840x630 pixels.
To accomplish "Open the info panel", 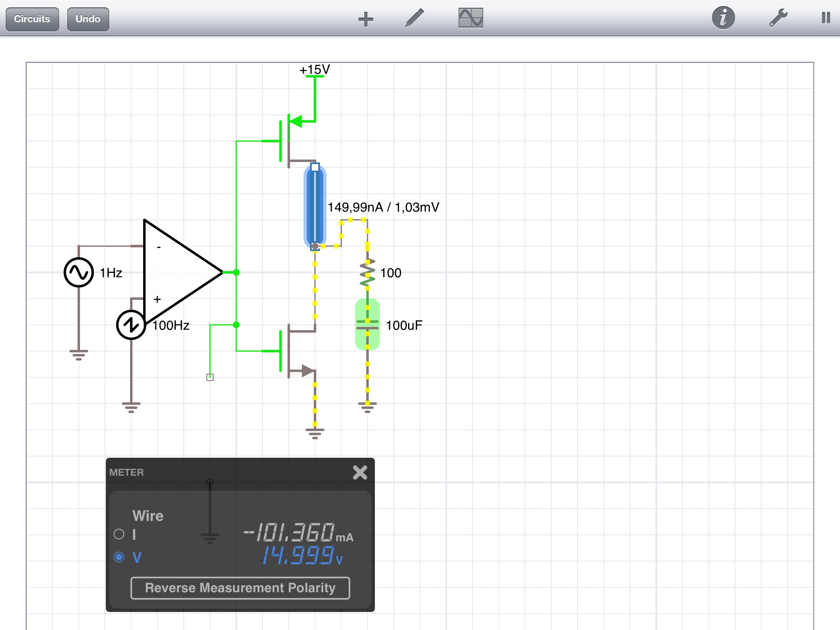I will click(723, 18).
